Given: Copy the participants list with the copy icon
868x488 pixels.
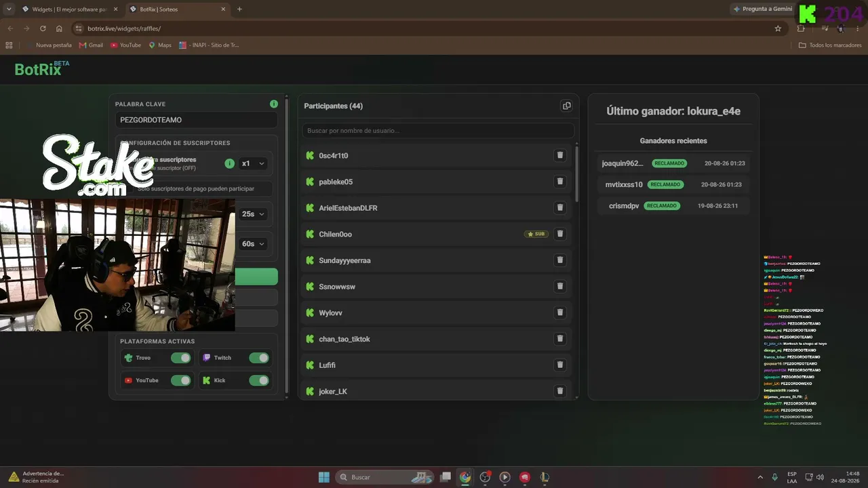Looking at the screenshot, I should [x=566, y=106].
